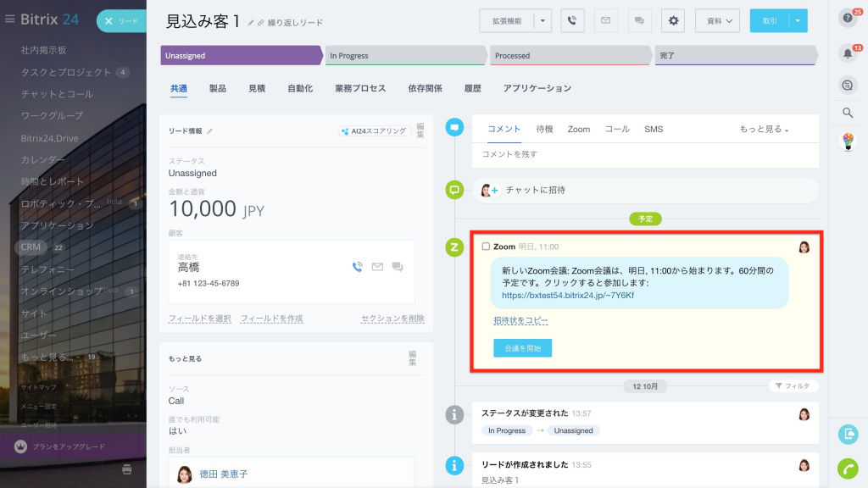Click the green phone dial button
868x488 pixels.
pos(848,469)
